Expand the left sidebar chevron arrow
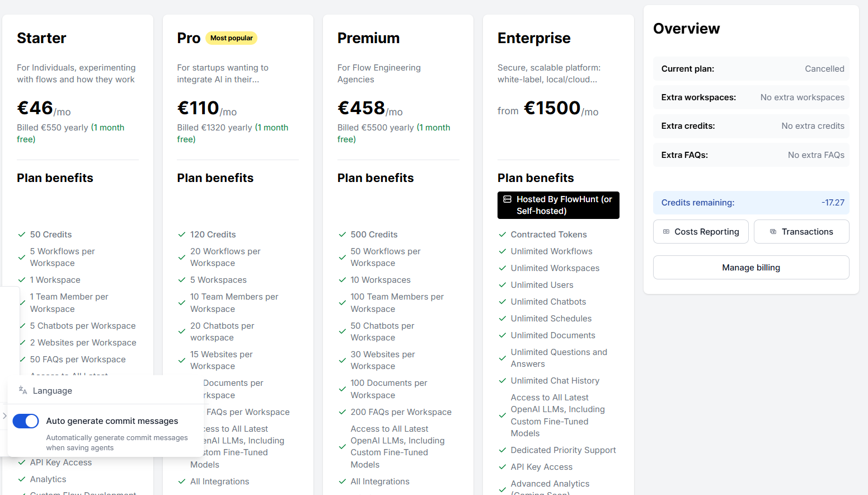 point(4,415)
